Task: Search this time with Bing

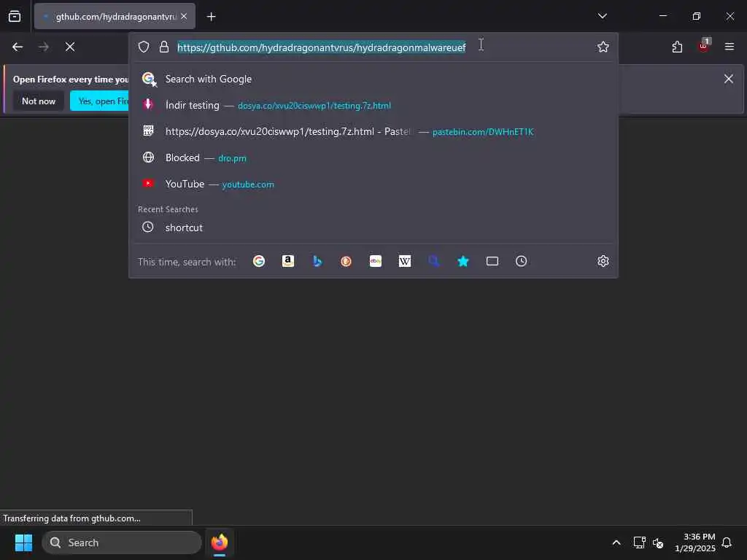Action: pos(317,261)
